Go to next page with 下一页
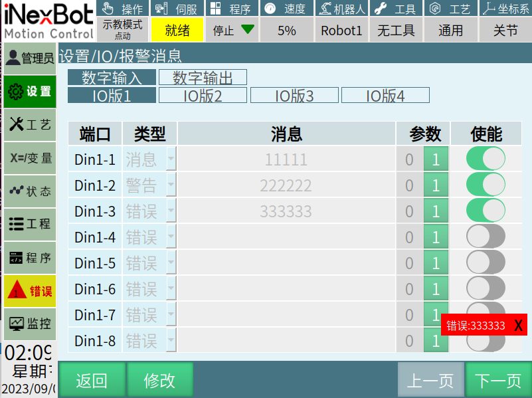The height and width of the screenshot is (398, 532). [x=497, y=380]
